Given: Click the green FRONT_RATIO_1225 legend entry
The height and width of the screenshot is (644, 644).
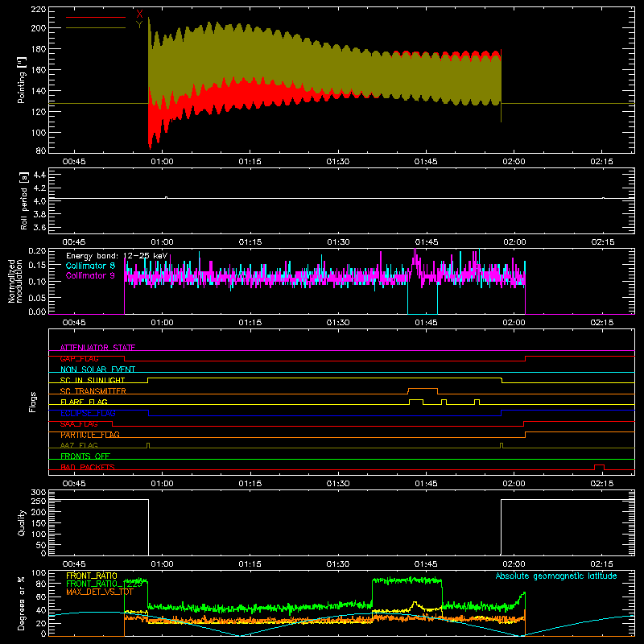Looking at the screenshot, I should pyautogui.click(x=104, y=584).
